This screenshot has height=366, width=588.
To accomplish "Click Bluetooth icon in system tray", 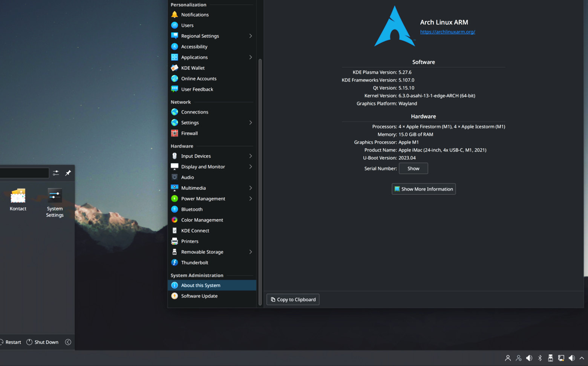I will click(540, 358).
